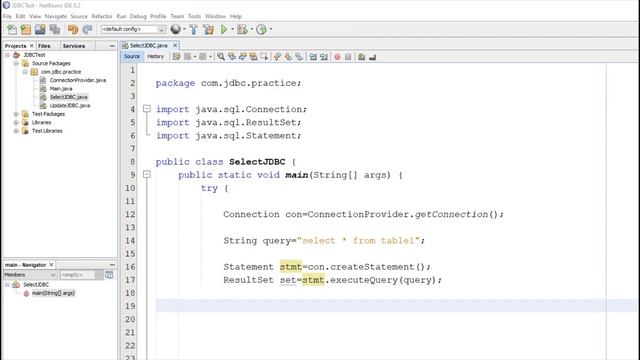
Task: Open the File menu
Action: [x=7, y=16]
